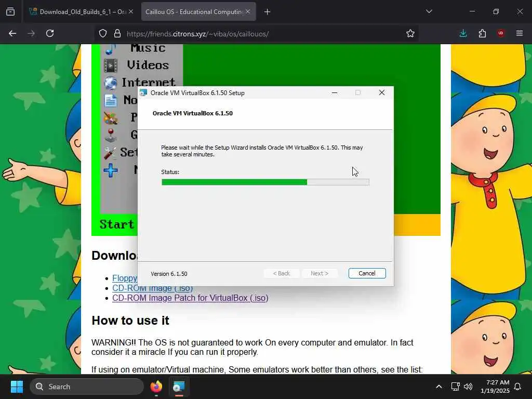The height and width of the screenshot is (399, 532).
Task: Open the CD-ROM Image Patch for VirtualBox link
Action: pos(190,298)
